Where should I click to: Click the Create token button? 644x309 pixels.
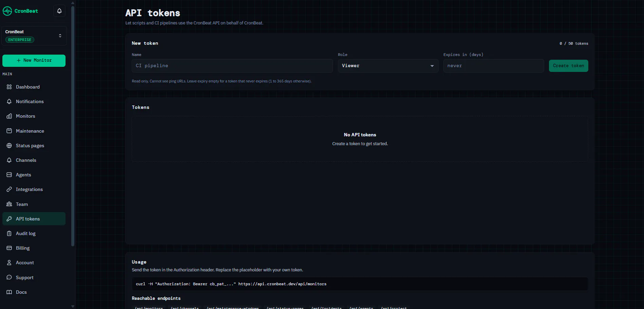568,66
